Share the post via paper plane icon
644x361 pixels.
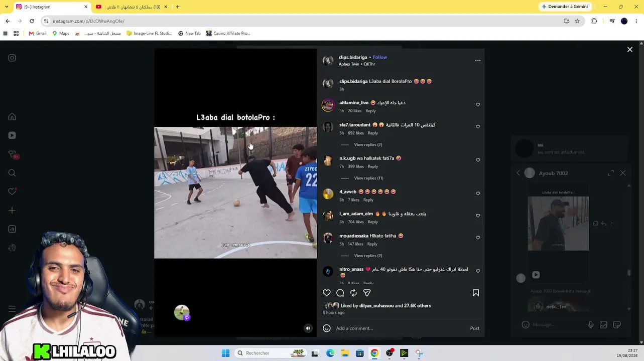(x=367, y=293)
